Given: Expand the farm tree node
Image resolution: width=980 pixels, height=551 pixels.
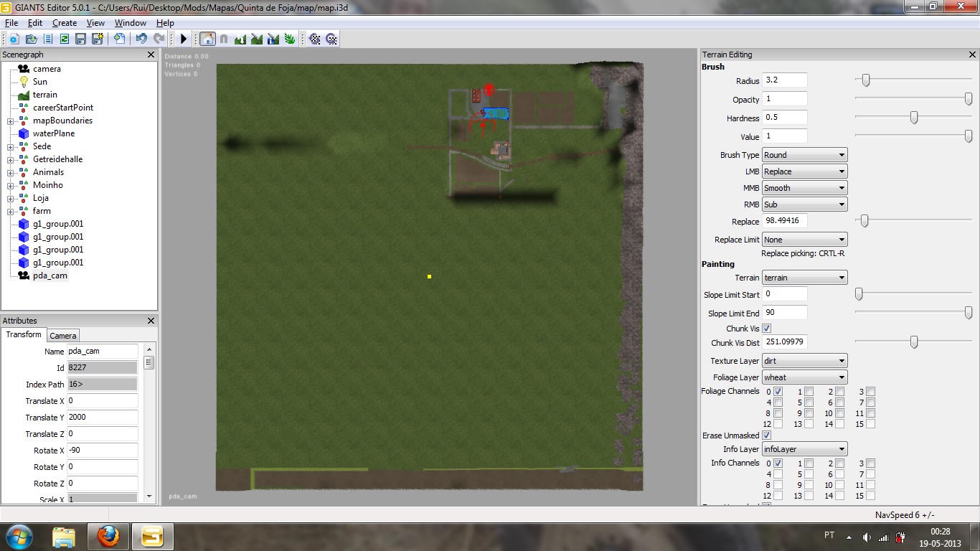Looking at the screenshot, I should pos(11,212).
